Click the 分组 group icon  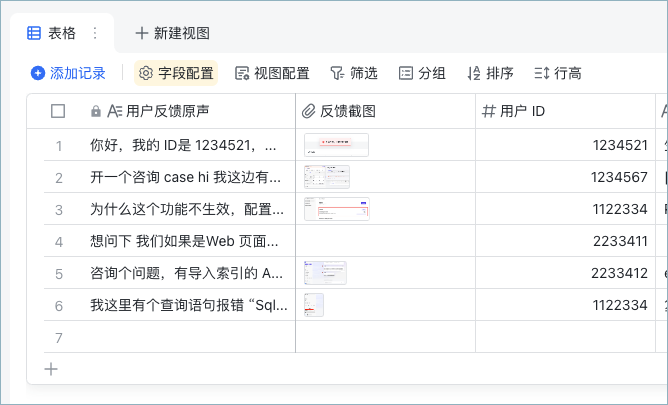[x=406, y=73]
